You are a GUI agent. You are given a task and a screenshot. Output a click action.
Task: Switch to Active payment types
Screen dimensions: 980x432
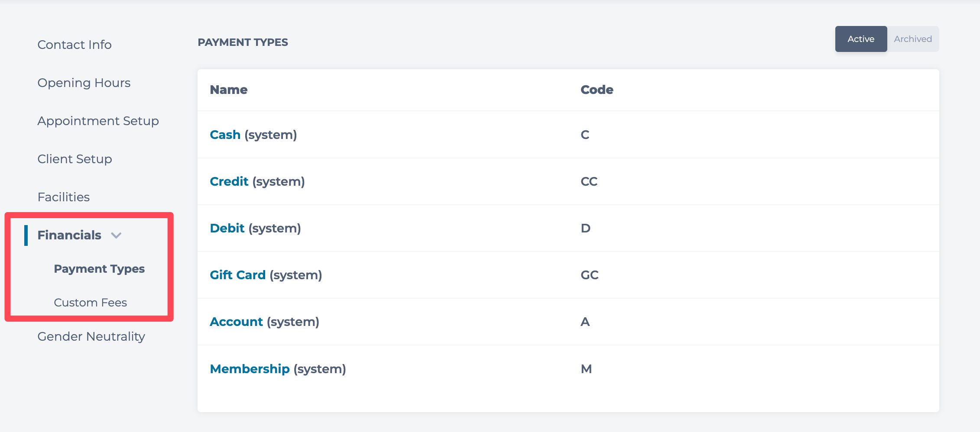click(x=860, y=39)
